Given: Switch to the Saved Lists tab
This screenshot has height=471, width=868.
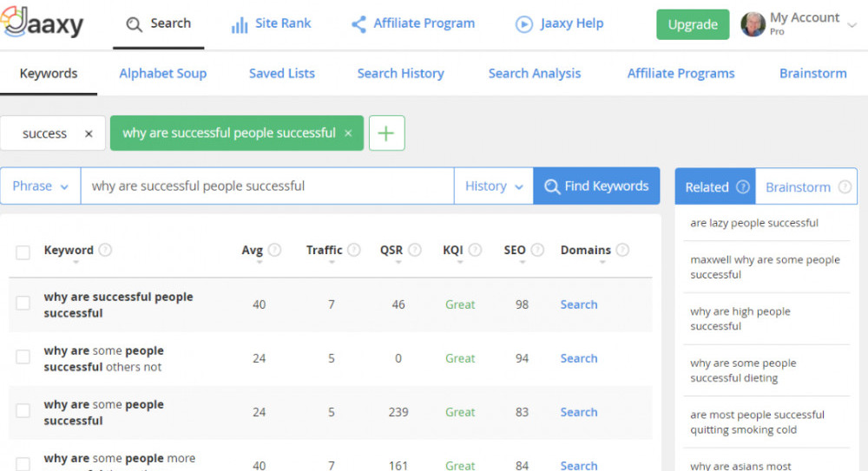Looking at the screenshot, I should pyautogui.click(x=282, y=73).
